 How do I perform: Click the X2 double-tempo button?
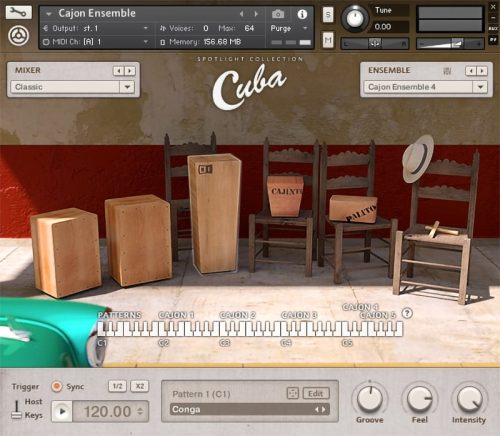tap(140, 386)
